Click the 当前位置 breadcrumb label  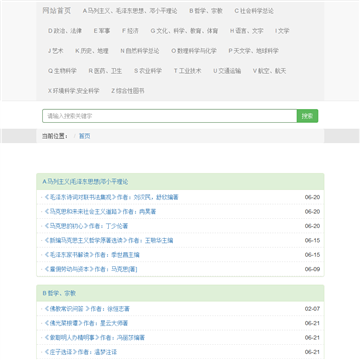click(x=55, y=136)
